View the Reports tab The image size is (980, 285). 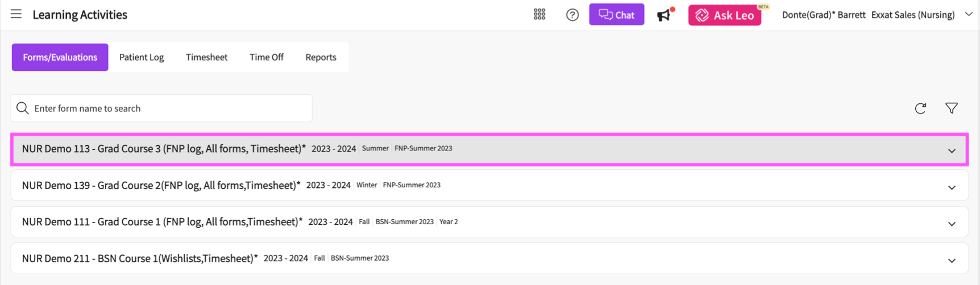coord(321,57)
